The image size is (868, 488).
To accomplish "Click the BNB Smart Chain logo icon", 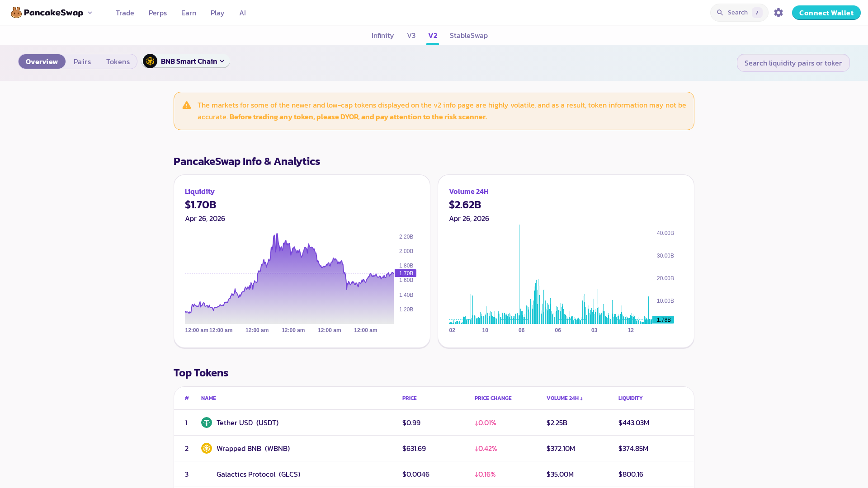I will pos(150,61).
